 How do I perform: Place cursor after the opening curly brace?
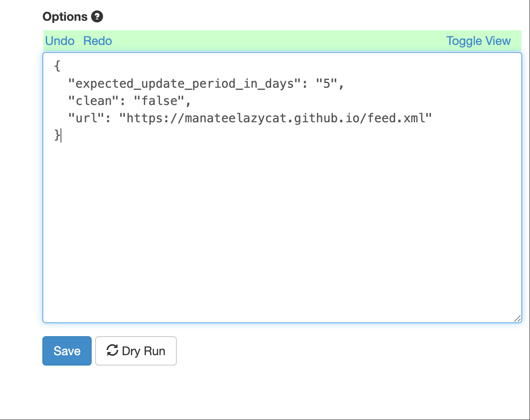point(61,66)
